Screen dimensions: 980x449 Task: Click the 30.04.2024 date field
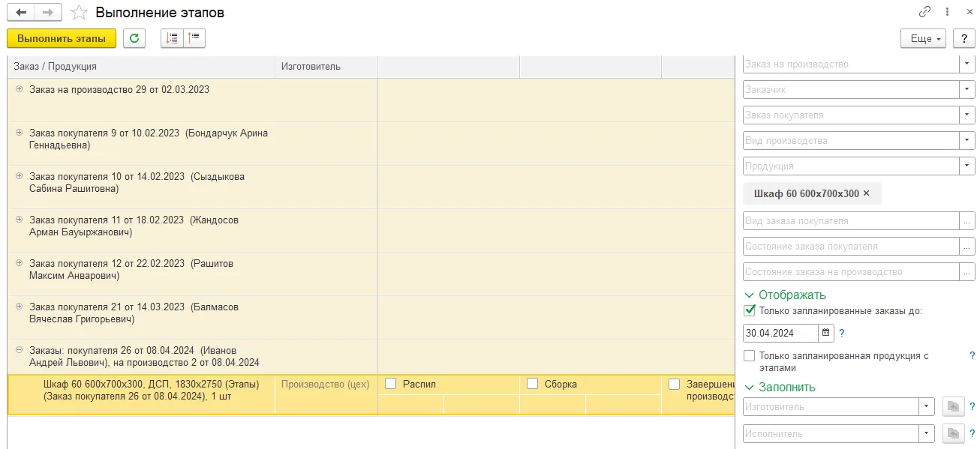pyautogui.click(x=780, y=333)
